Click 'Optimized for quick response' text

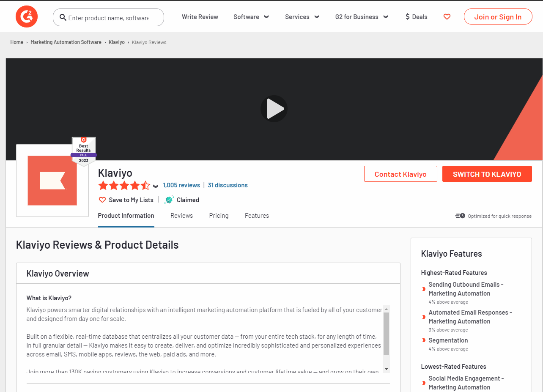point(499,216)
